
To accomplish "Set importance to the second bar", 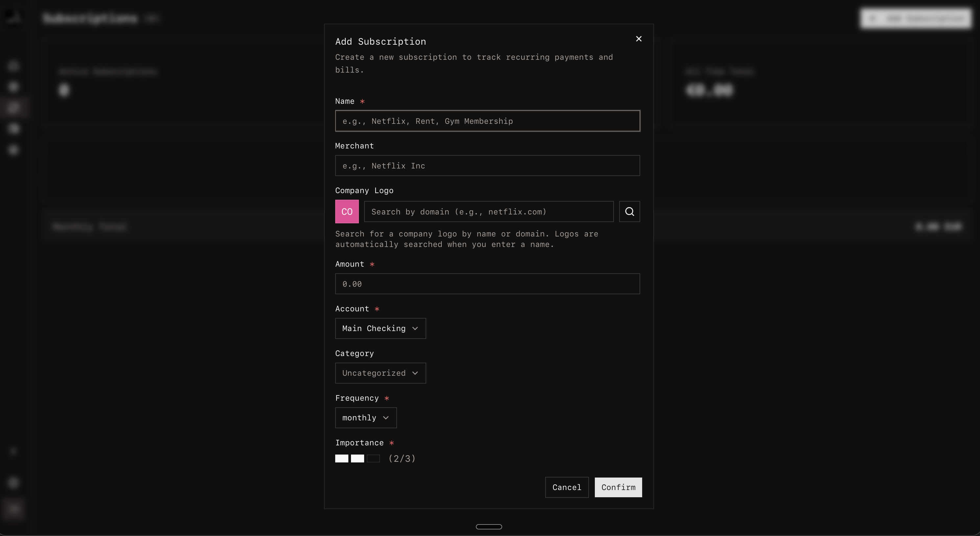I will coord(357,458).
